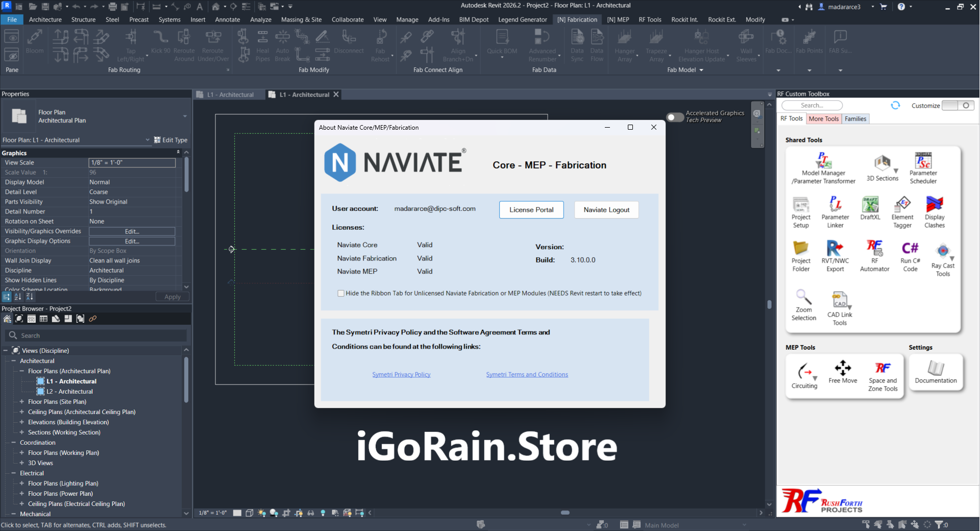Switch to the More Tools tab
Viewport: 980px width, 531px height.
point(823,119)
